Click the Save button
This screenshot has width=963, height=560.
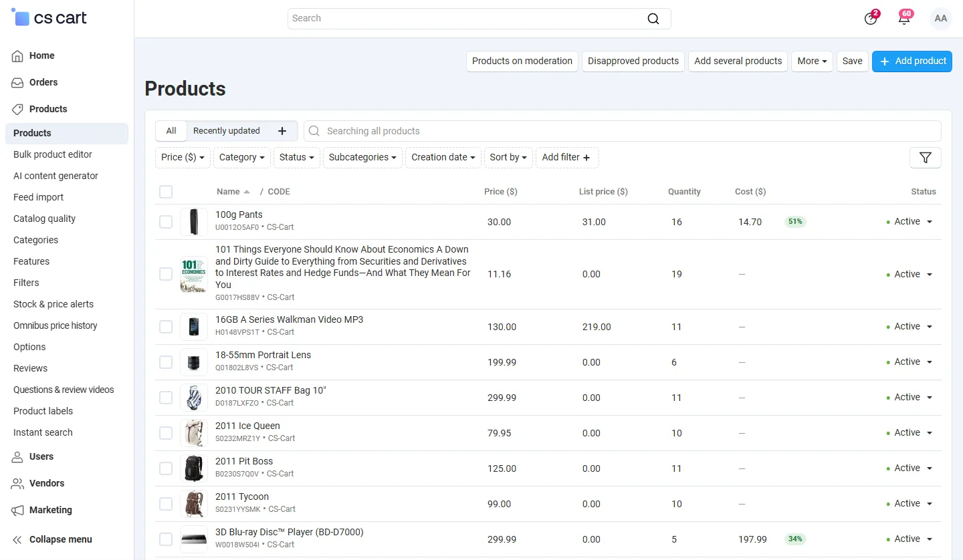point(853,61)
